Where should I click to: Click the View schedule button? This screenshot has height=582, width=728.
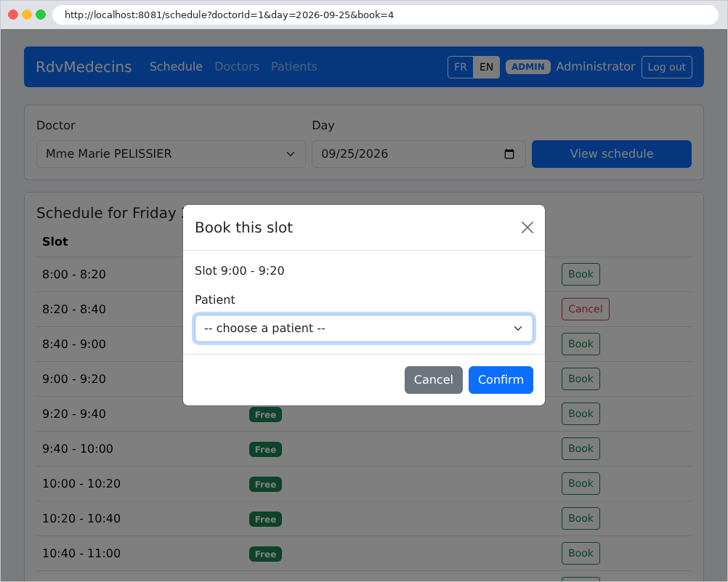point(612,154)
